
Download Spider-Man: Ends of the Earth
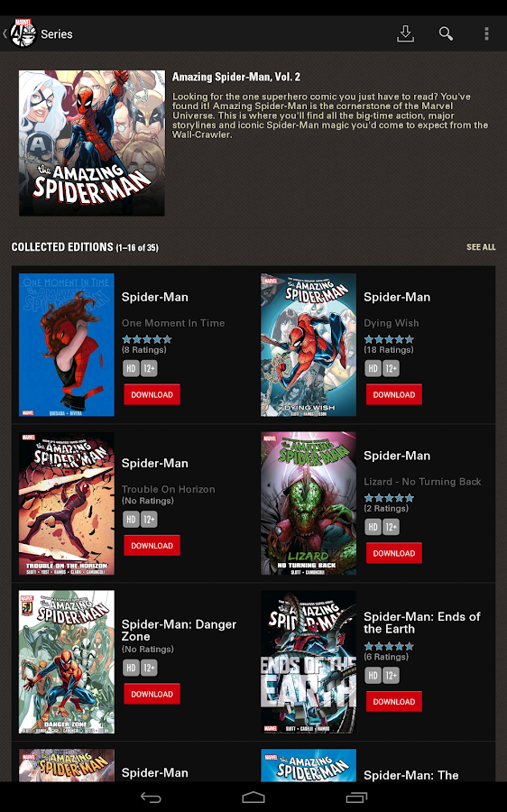tap(394, 702)
